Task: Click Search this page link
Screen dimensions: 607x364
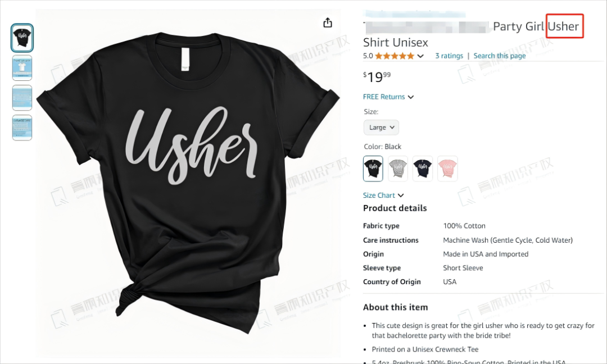Action: click(x=500, y=56)
